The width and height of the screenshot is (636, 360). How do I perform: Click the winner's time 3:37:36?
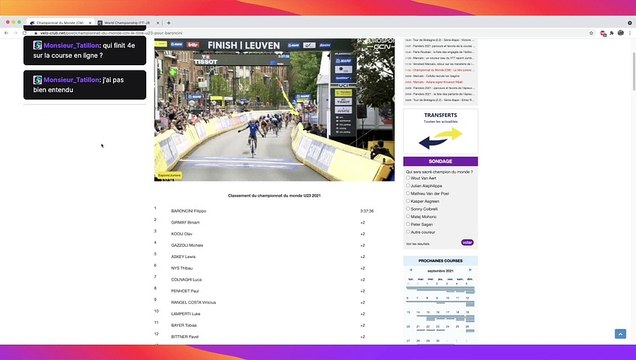(x=367, y=211)
